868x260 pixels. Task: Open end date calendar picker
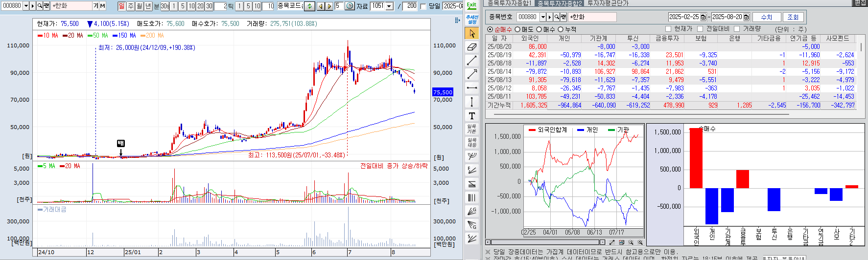(746, 17)
